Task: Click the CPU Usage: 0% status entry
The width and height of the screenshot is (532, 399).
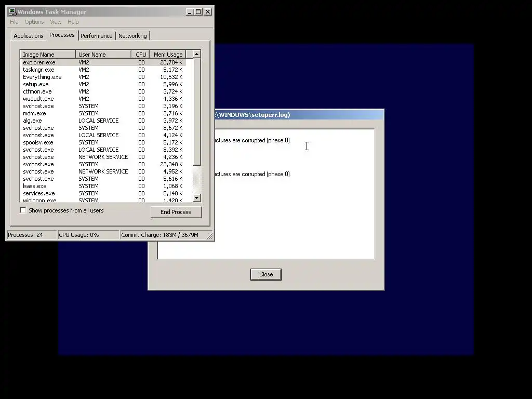Action: point(88,235)
